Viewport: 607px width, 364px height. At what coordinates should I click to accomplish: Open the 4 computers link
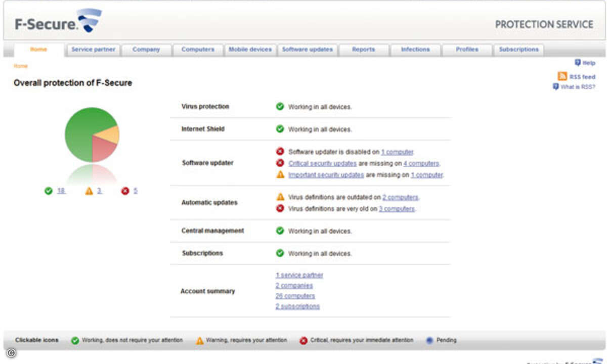click(x=421, y=163)
